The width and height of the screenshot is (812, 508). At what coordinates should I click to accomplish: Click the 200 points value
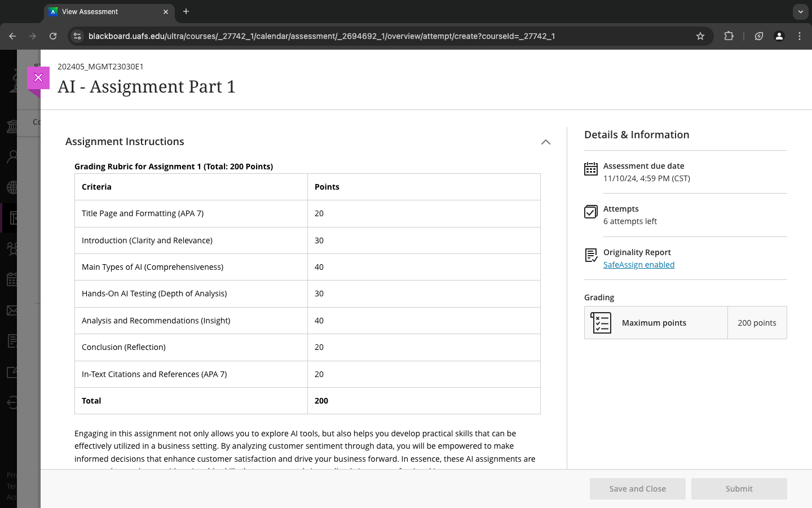click(x=757, y=323)
